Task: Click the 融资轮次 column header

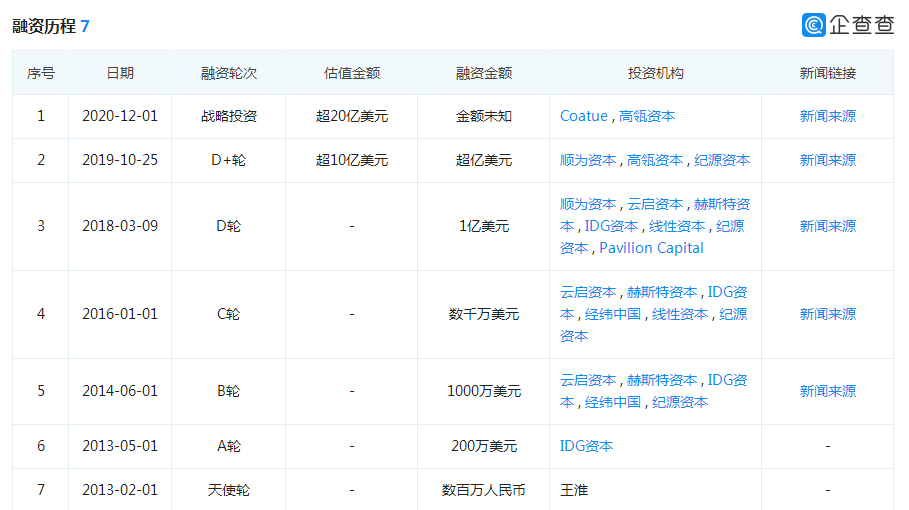Action: 229,73
